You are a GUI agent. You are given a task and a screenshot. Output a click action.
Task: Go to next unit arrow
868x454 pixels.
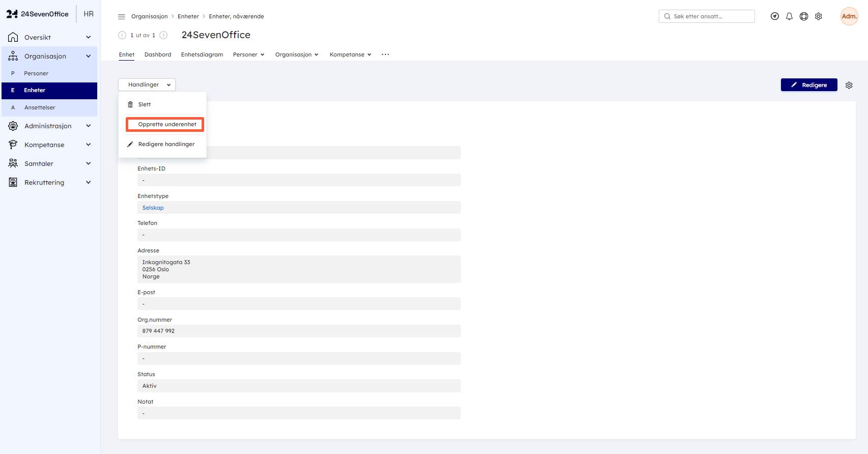tap(163, 35)
